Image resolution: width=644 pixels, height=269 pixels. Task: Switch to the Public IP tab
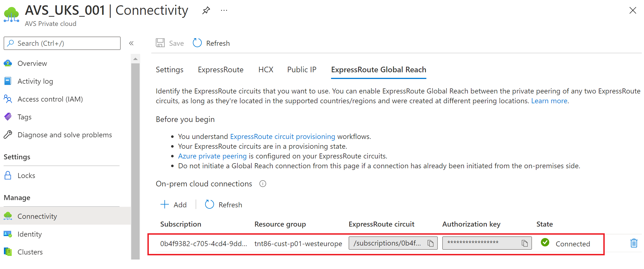coord(302,69)
